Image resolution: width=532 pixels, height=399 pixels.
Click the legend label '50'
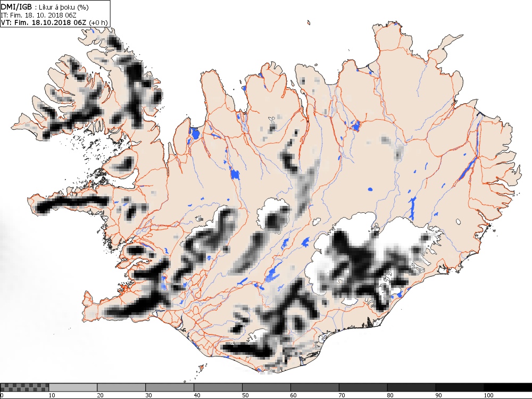point(245,395)
